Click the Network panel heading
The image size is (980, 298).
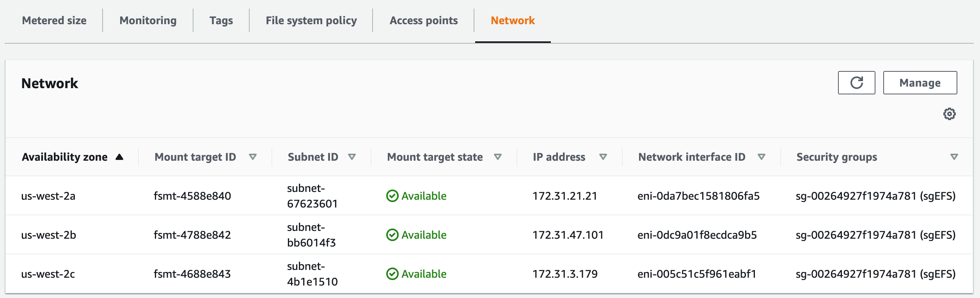click(50, 83)
